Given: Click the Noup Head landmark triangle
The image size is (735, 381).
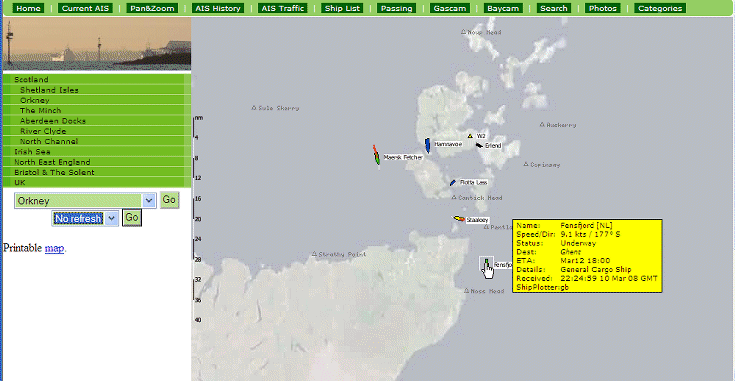Looking at the screenshot, I should pos(464,32).
